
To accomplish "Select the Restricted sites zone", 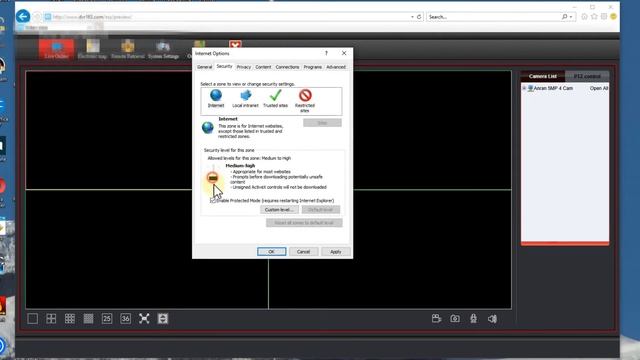I will pyautogui.click(x=305, y=101).
